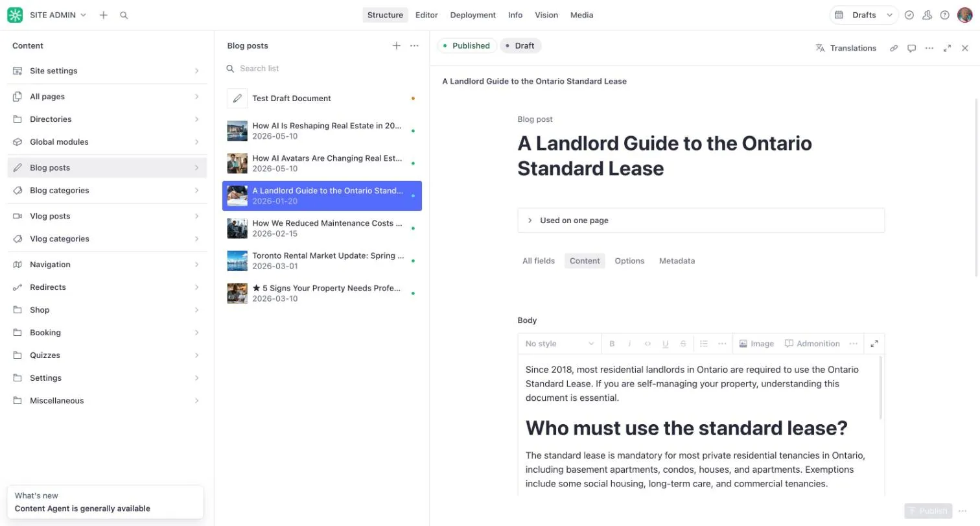
Task: Open help question mark icon
Action: 945,15
